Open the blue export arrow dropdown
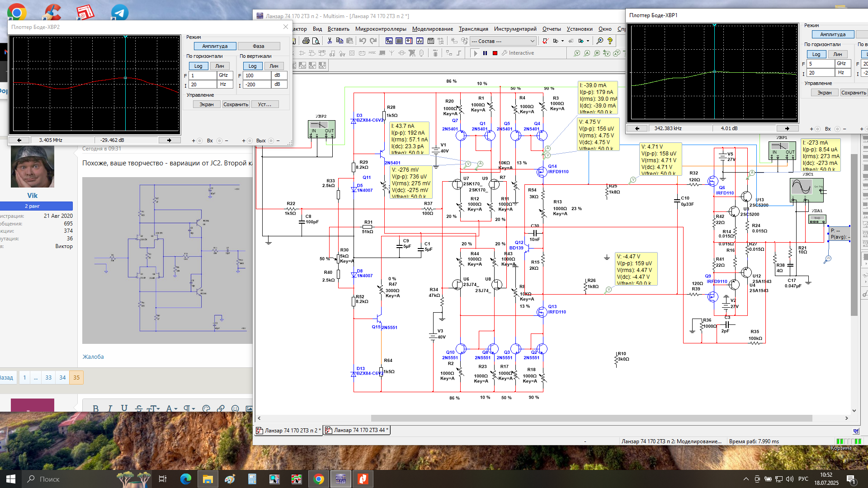 pos(588,41)
